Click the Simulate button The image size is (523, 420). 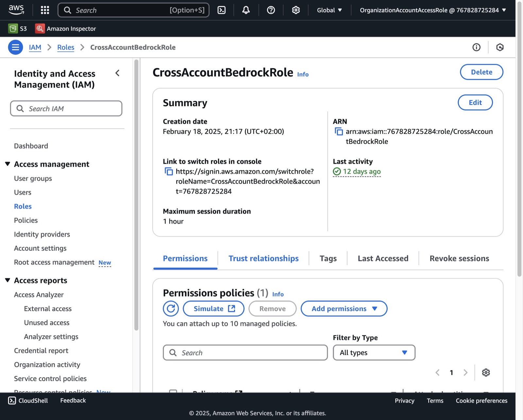(x=214, y=309)
